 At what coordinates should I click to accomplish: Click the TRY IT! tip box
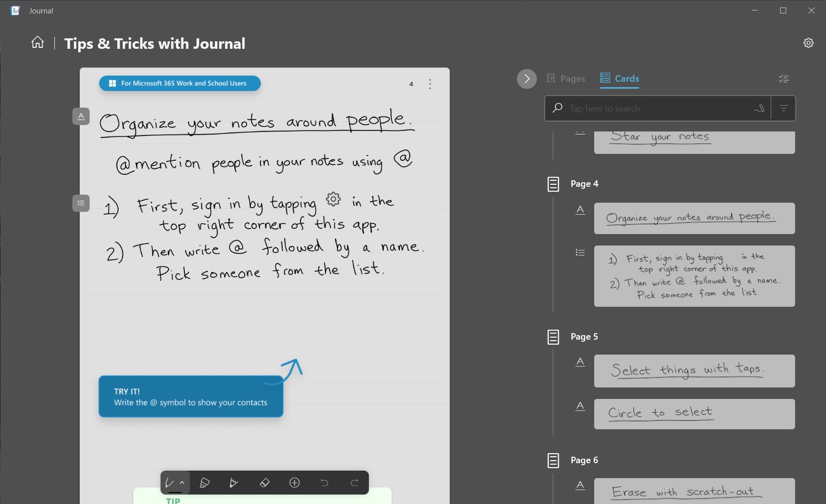click(x=191, y=396)
